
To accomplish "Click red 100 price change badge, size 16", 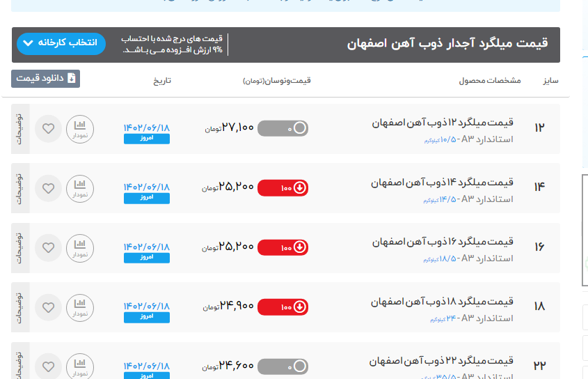I will pyautogui.click(x=283, y=247).
